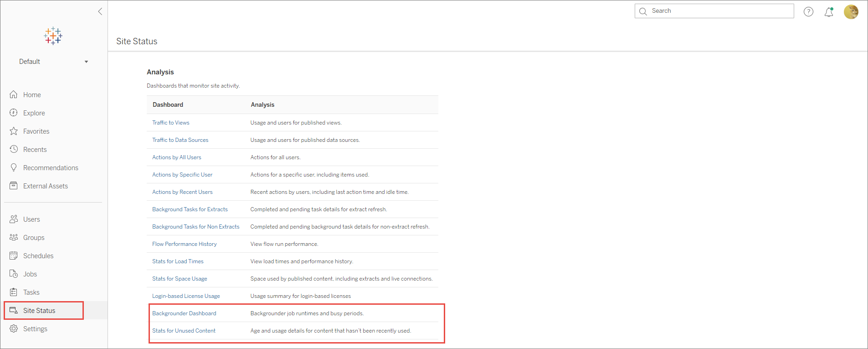Open the help question mark icon
868x349 pixels.
[808, 11]
